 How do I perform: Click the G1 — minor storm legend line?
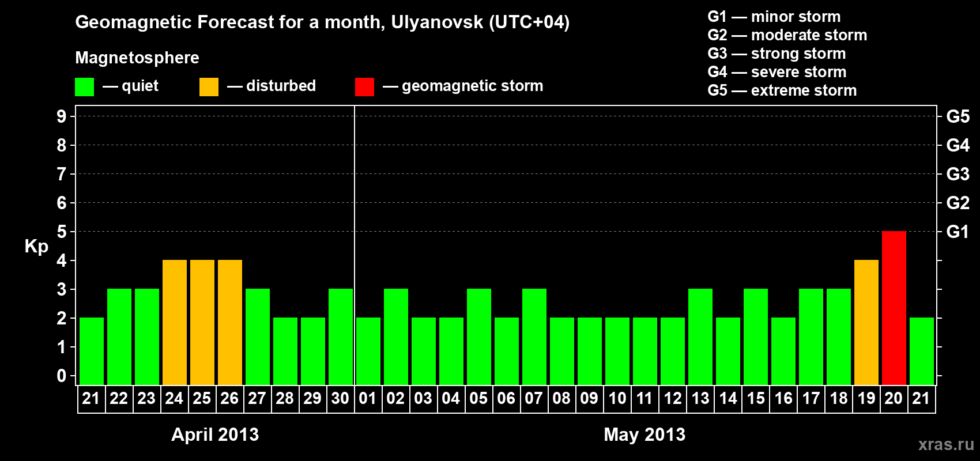(774, 17)
